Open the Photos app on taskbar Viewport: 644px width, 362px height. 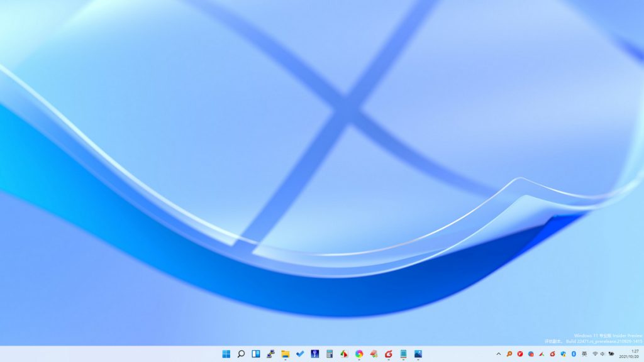pos(418,354)
